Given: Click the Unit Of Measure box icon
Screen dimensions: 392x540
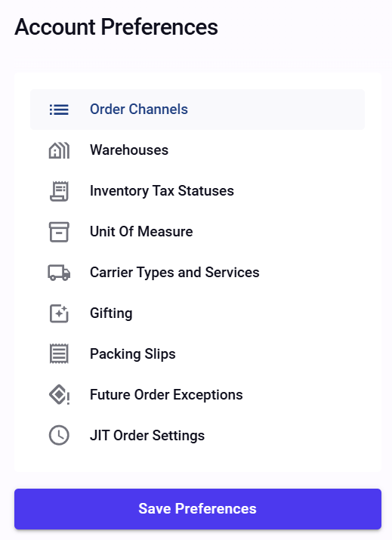Looking at the screenshot, I should point(59,232).
